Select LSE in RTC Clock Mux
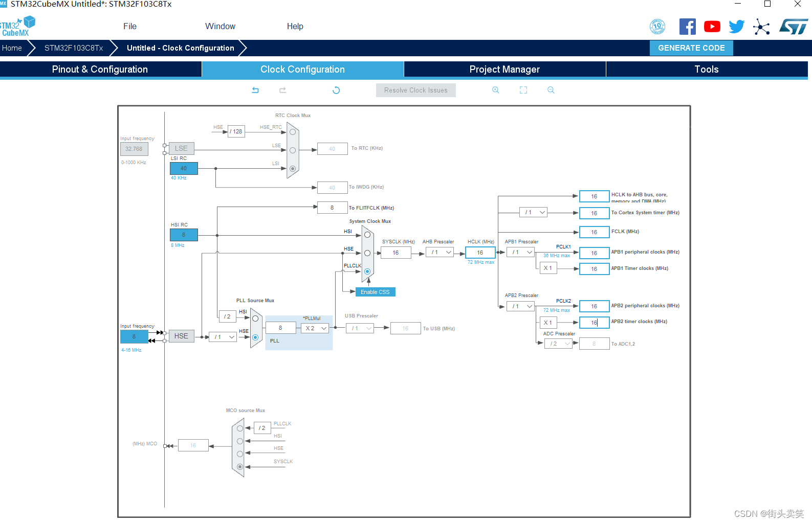 [x=293, y=150]
